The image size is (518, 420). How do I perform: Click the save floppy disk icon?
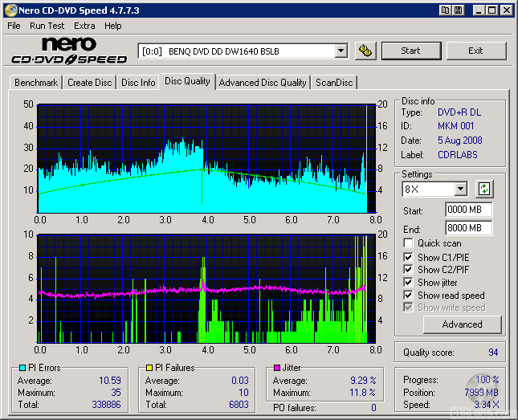(458, 10)
